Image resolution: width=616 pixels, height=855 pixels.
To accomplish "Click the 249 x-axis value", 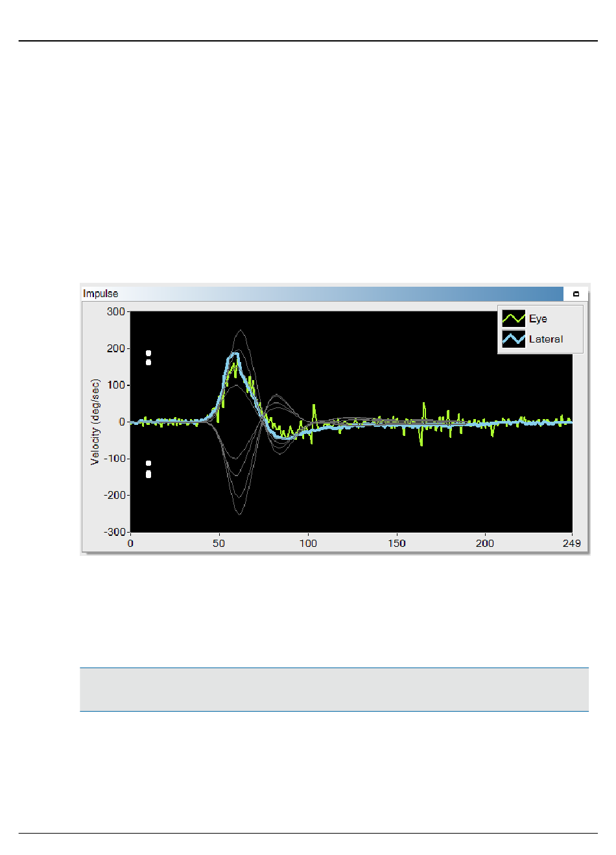I will click(x=571, y=544).
